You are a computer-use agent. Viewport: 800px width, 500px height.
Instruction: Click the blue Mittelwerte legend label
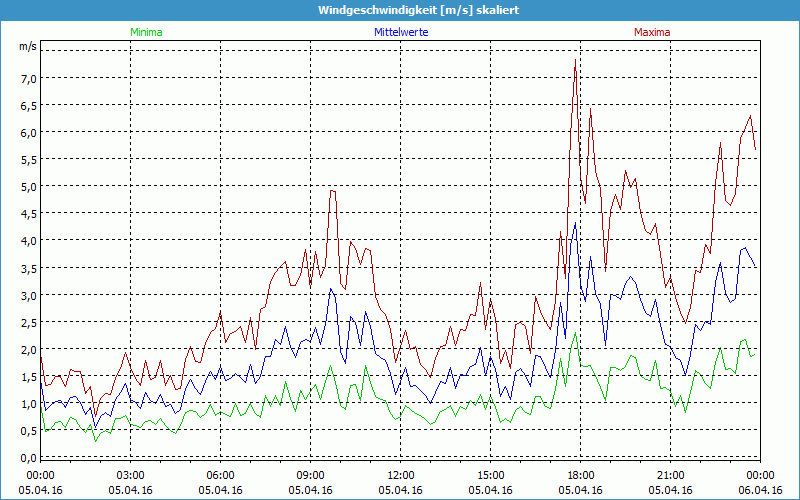click(401, 32)
